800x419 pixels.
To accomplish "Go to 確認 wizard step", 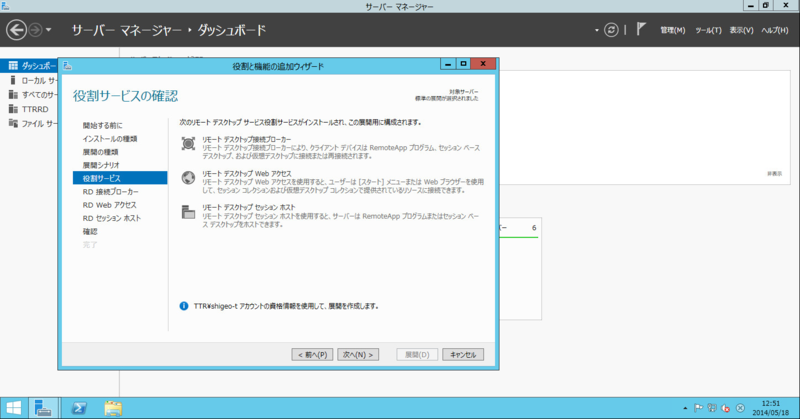I will point(90,231).
